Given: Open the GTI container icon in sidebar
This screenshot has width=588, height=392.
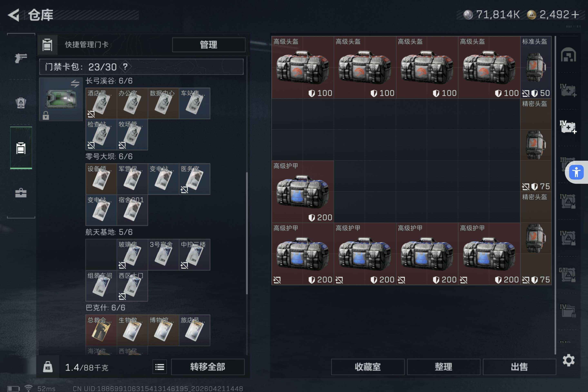Looking at the screenshot, I should [568, 274].
